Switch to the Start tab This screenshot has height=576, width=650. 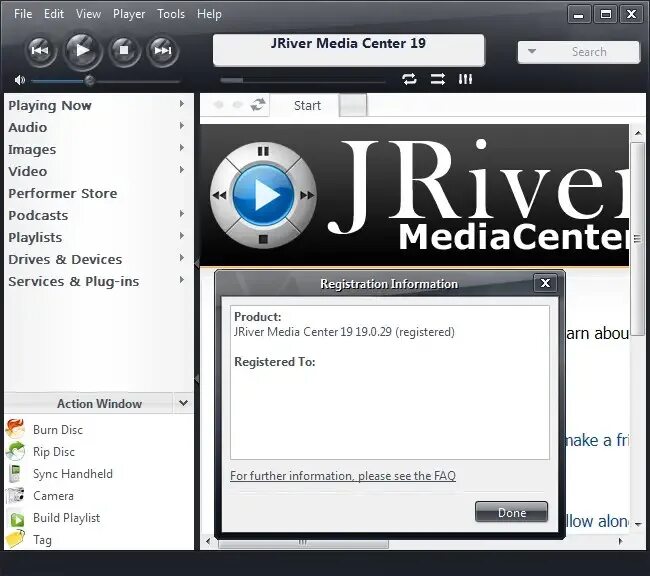click(x=307, y=105)
